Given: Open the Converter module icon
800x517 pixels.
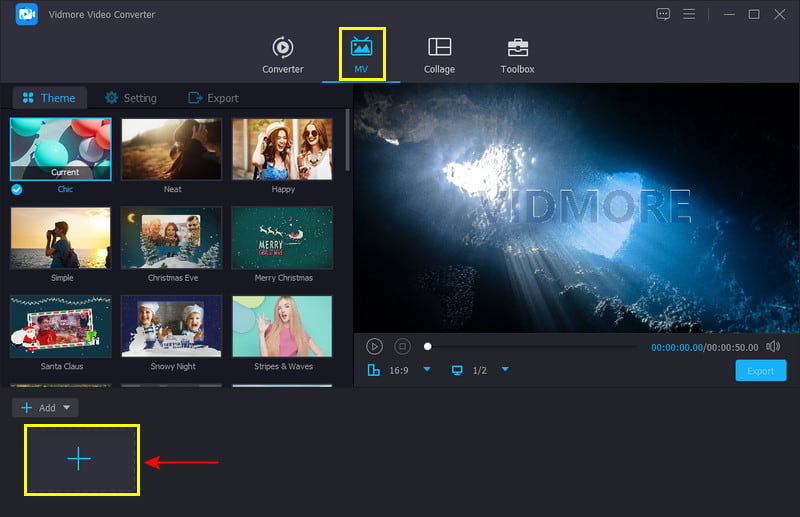Looking at the screenshot, I should click(282, 48).
